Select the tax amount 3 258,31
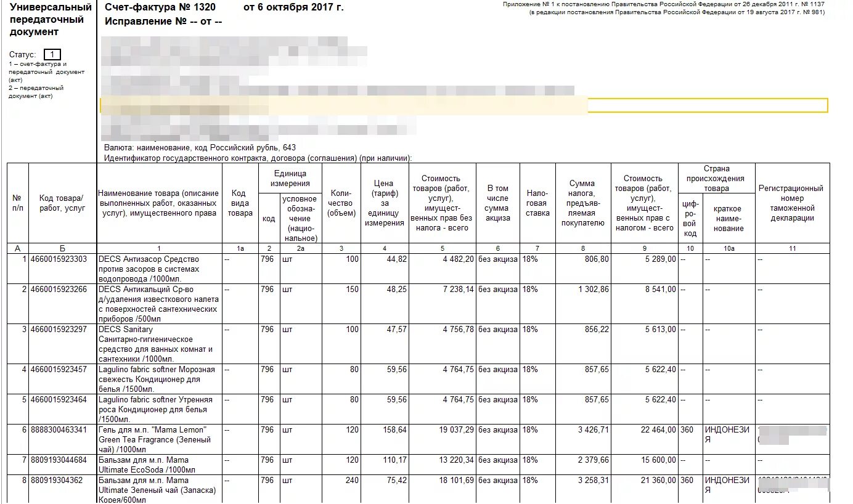 tap(593, 481)
